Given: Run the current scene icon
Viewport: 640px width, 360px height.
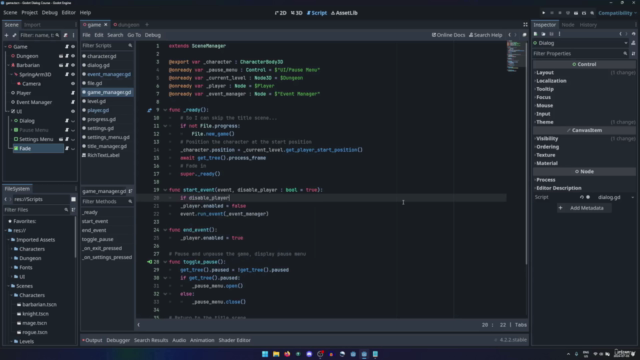Looking at the screenshot, I should [x=576, y=13].
